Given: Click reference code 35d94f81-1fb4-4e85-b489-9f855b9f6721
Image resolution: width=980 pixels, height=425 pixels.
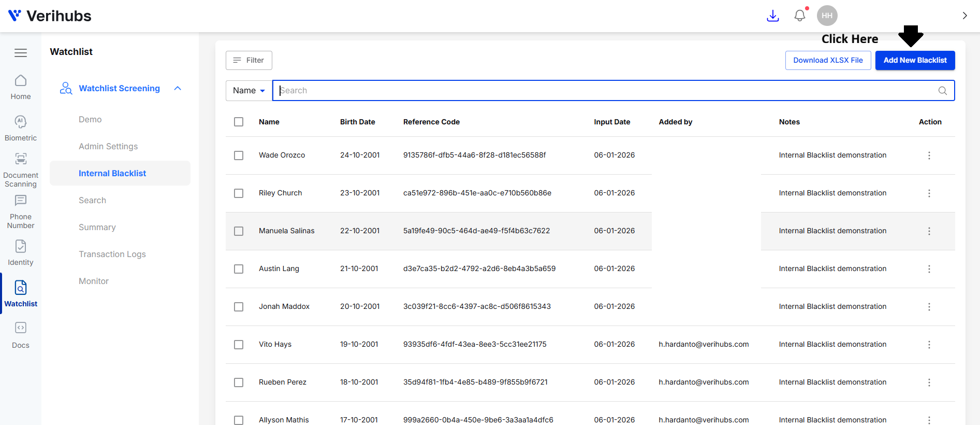Looking at the screenshot, I should tap(475, 382).
